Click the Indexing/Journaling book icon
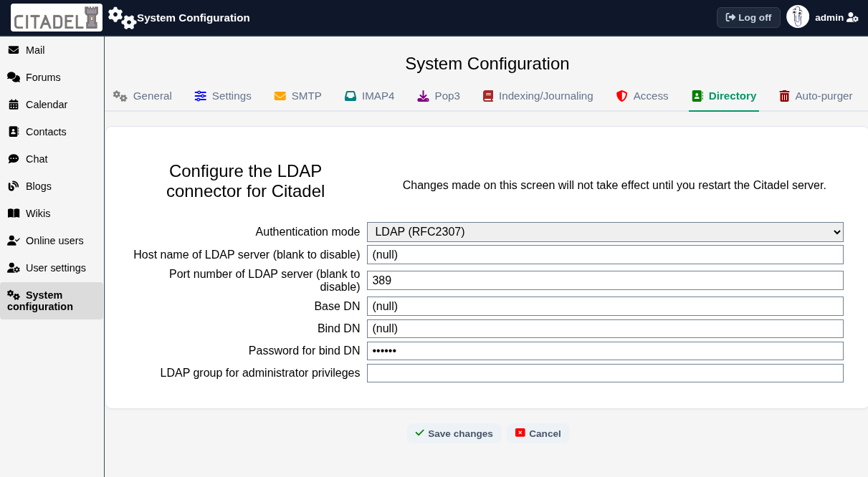868x477 pixels. pyautogui.click(x=488, y=96)
